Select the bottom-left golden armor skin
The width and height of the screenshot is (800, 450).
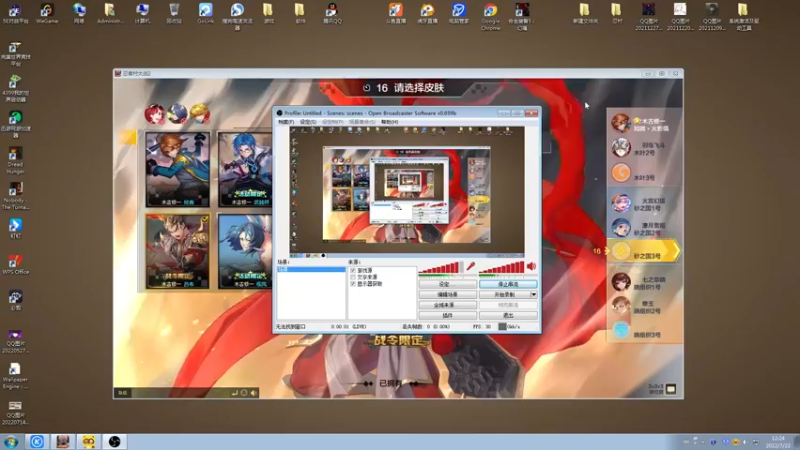pos(178,251)
